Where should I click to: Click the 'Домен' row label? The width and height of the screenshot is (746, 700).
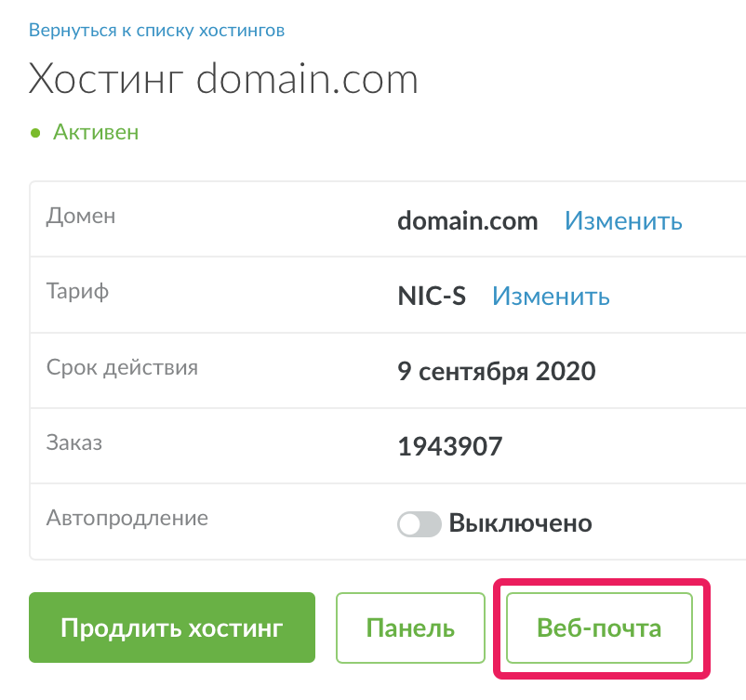point(81,216)
